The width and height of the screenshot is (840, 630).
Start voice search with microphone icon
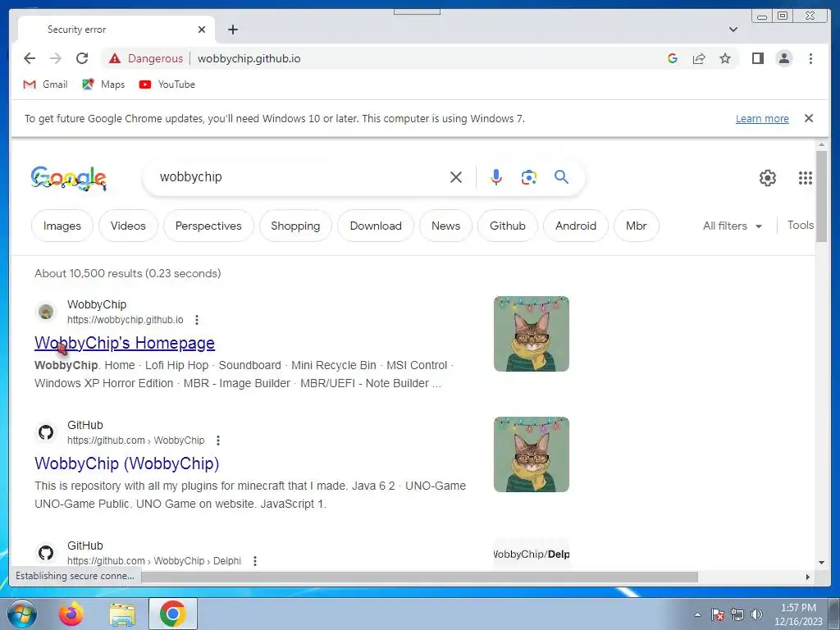[496, 177]
